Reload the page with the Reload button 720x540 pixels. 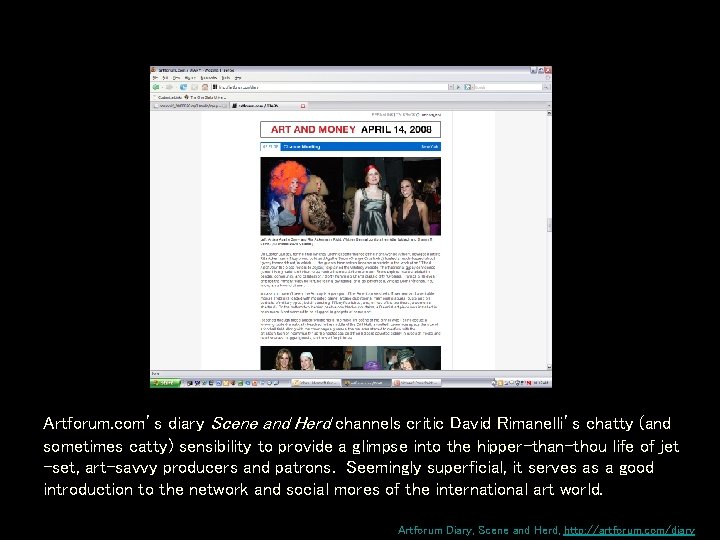[183, 87]
